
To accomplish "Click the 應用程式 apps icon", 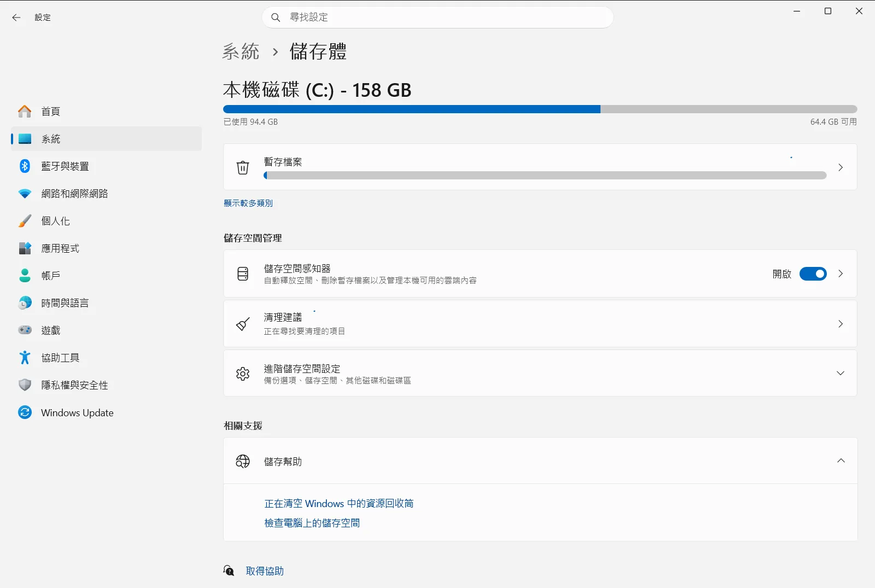I will pos(25,248).
